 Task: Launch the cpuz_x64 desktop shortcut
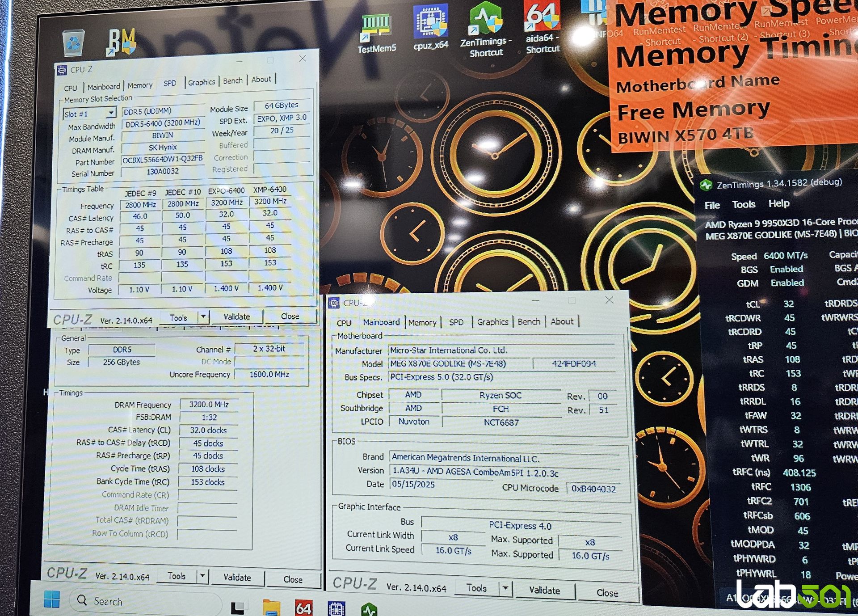[430, 28]
